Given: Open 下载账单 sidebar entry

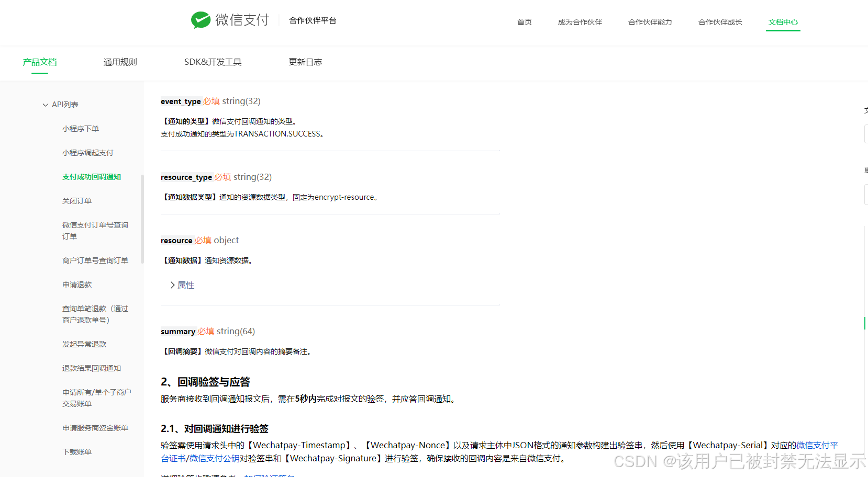Looking at the screenshot, I should click(x=76, y=452).
